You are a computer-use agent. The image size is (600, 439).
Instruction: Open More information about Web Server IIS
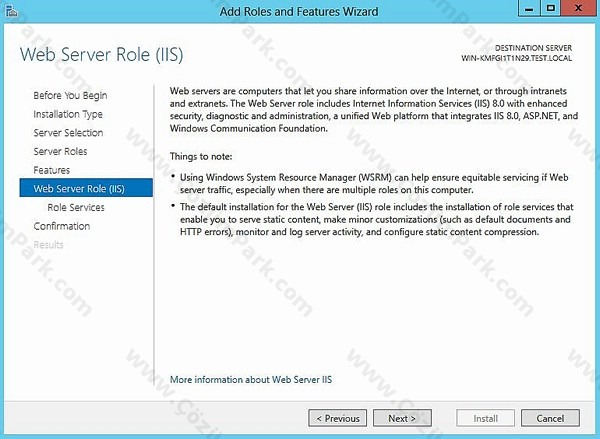click(x=251, y=380)
